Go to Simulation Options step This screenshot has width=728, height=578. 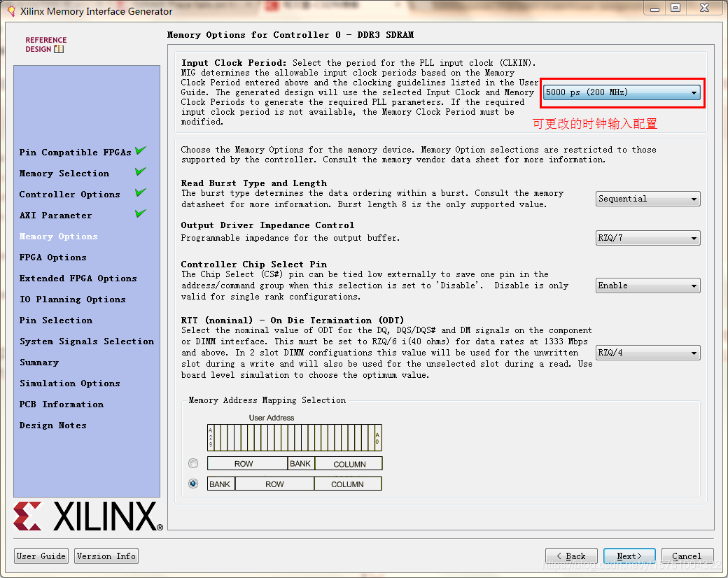(x=69, y=383)
